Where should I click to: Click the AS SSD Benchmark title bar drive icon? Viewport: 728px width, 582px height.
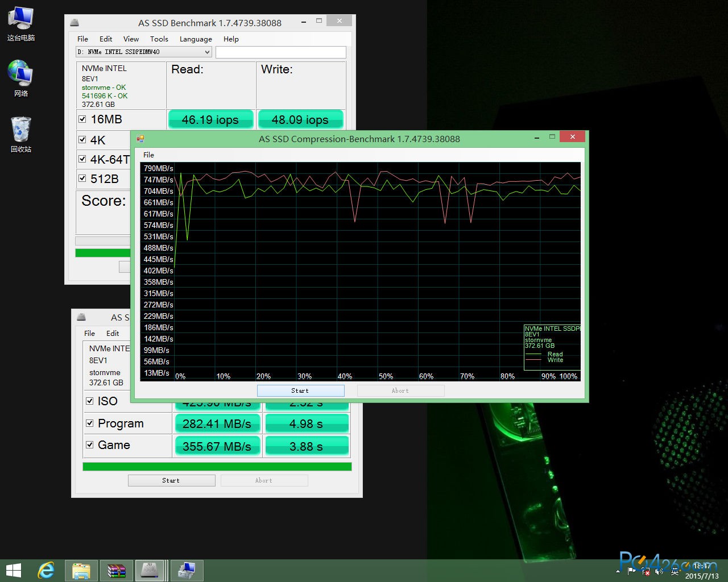click(75, 23)
